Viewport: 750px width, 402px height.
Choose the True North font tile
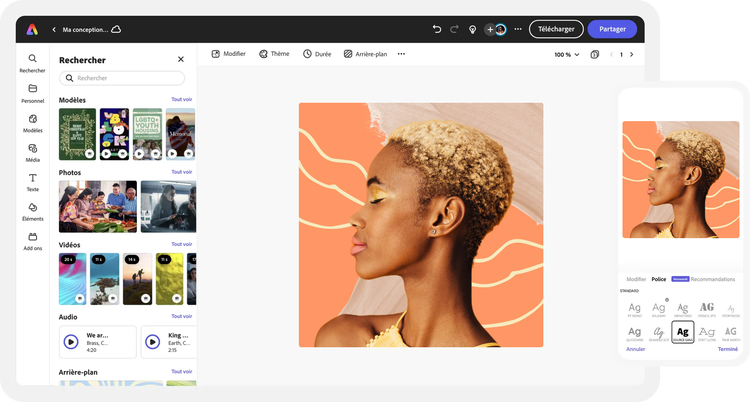(x=731, y=333)
